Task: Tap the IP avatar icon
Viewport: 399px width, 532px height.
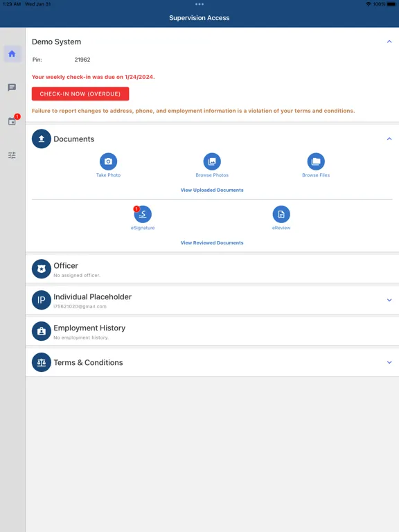Action: (42, 300)
